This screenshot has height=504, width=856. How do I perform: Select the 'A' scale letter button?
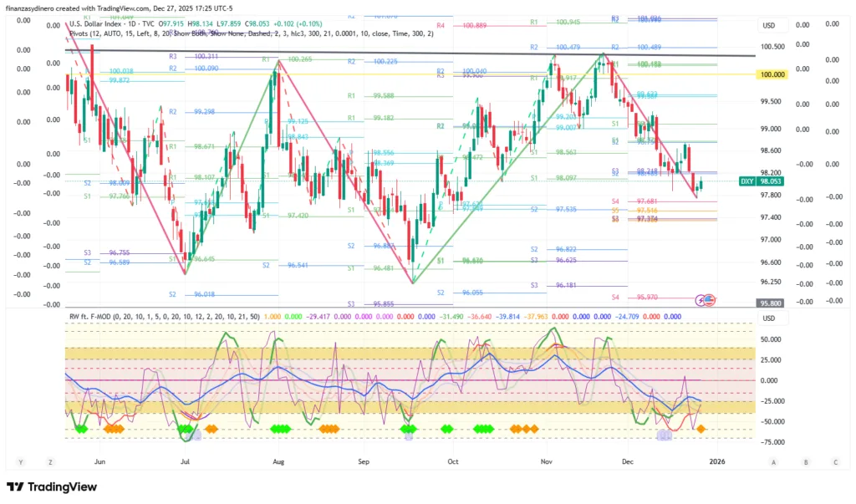pos(774,461)
